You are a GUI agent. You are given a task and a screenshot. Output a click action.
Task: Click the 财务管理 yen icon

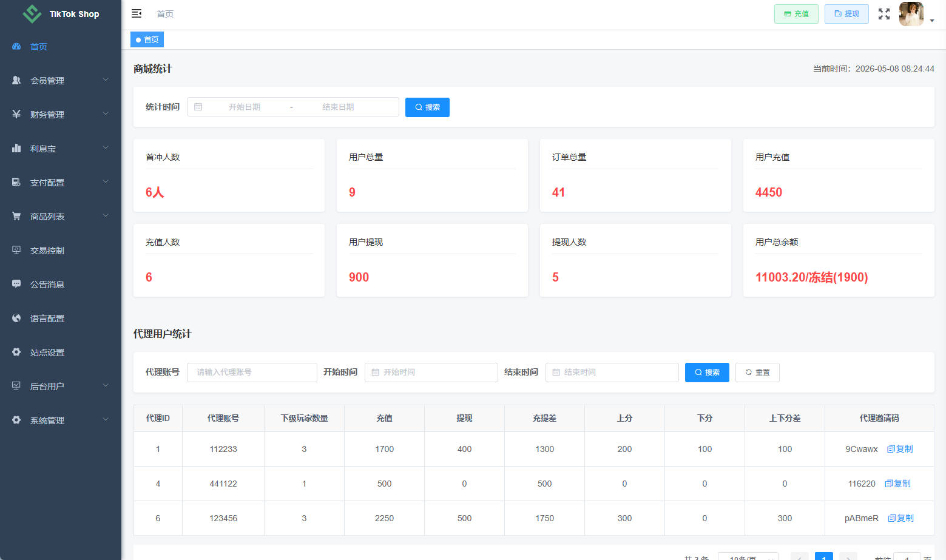pos(16,114)
